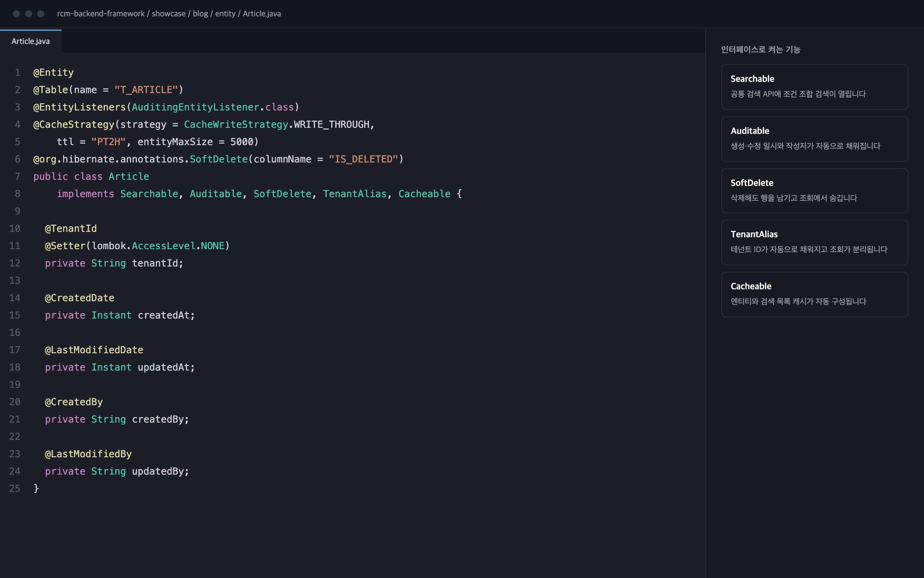Viewport: 924px width, 578px height.
Task: Click the updatedAt field name
Action: (163, 367)
